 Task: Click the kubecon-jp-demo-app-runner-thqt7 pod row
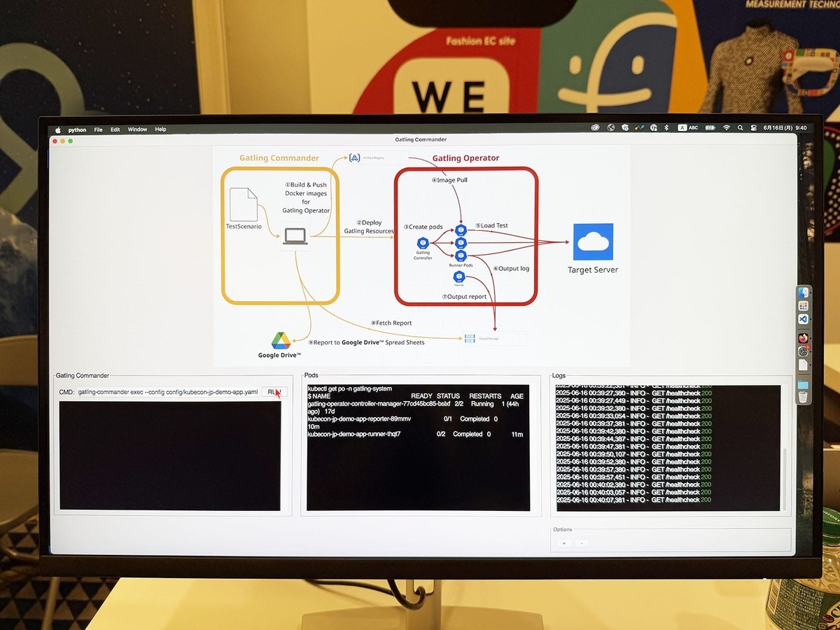click(416, 434)
